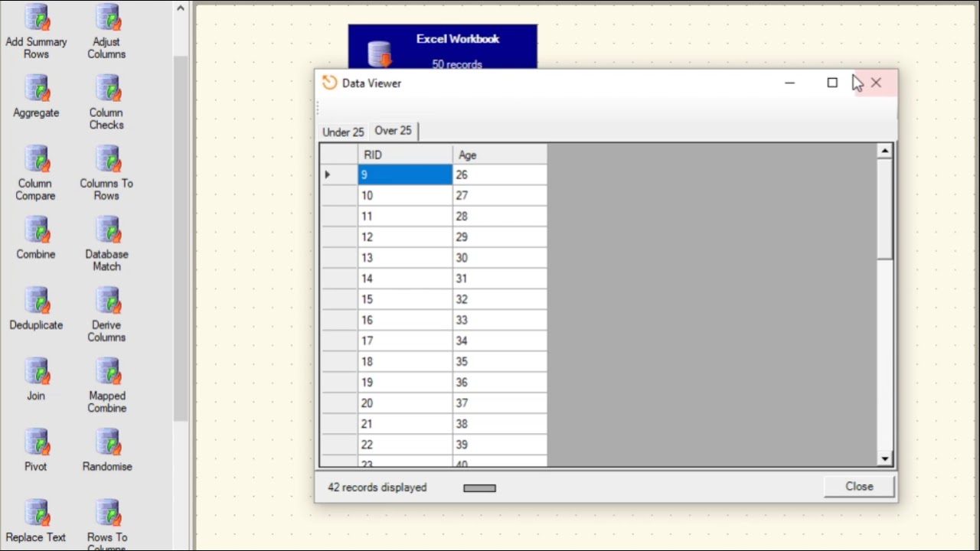Click the data grid scroll up arrow
The width and height of the screenshot is (980, 551).
(x=885, y=151)
